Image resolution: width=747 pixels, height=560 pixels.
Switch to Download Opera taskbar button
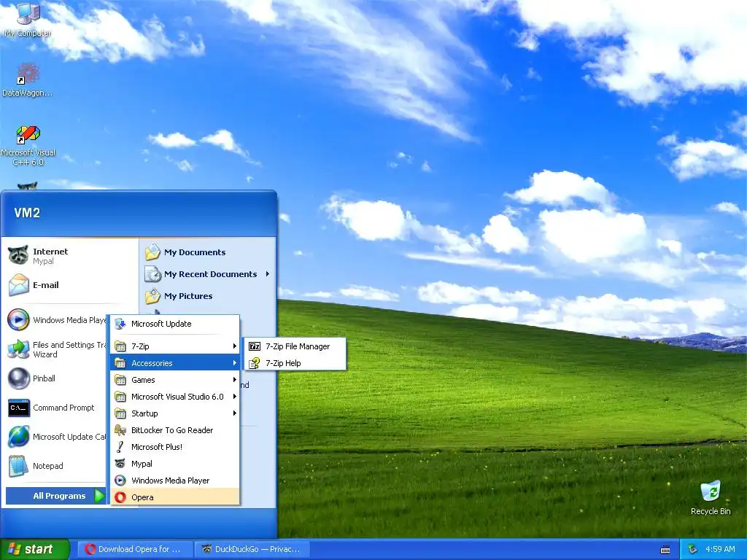(x=135, y=550)
